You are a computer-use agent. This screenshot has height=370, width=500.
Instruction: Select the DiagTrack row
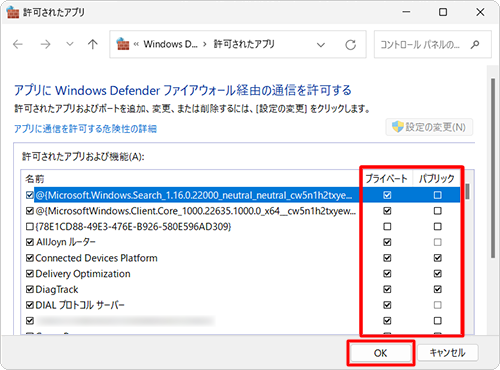click(57, 289)
